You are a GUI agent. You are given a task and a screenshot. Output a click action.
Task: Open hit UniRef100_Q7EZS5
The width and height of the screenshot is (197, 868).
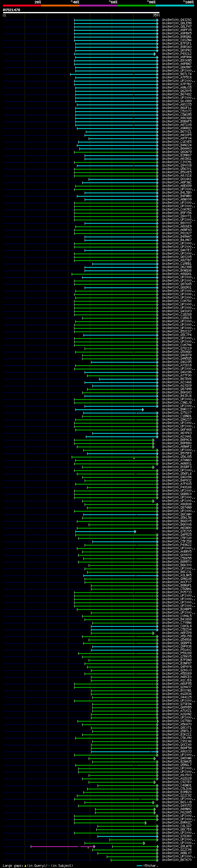point(176,531)
